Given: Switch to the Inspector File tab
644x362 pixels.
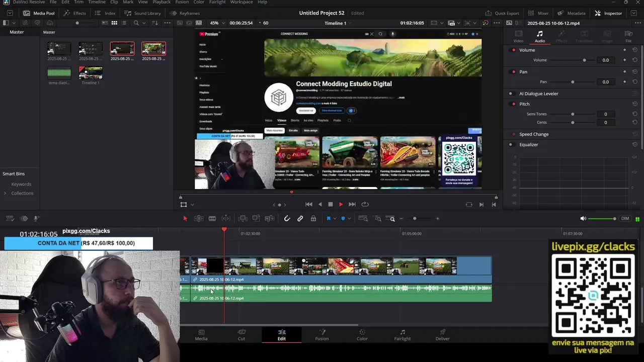Looking at the screenshot, I should (x=628, y=37).
